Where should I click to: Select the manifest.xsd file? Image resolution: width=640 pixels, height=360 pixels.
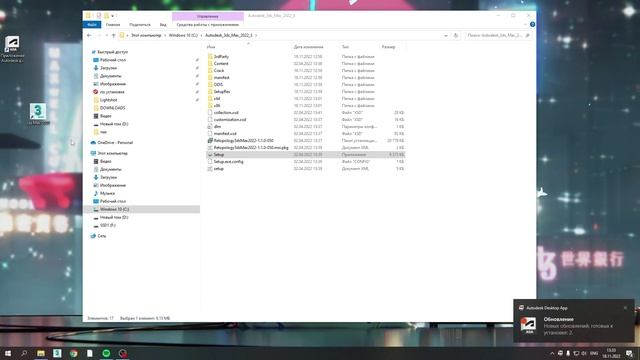coord(225,133)
